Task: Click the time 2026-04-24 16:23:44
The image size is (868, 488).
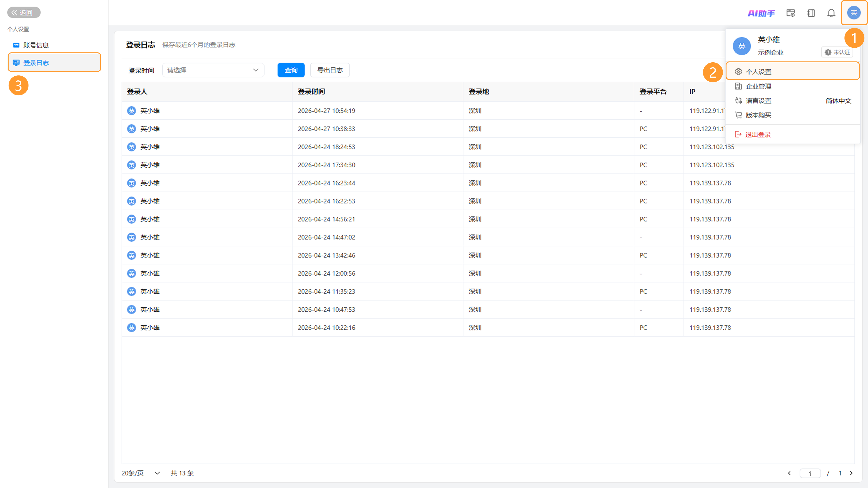Action: [x=326, y=183]
